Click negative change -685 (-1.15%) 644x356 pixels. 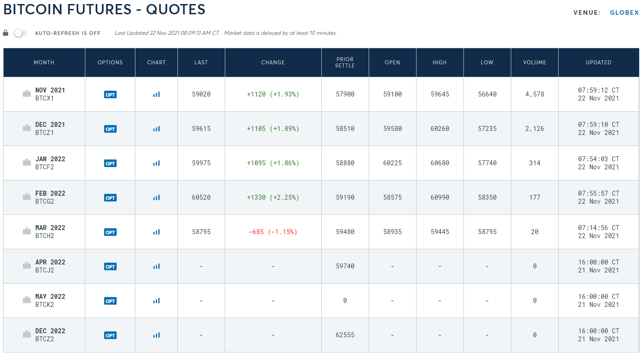click(x=273, y=232)
